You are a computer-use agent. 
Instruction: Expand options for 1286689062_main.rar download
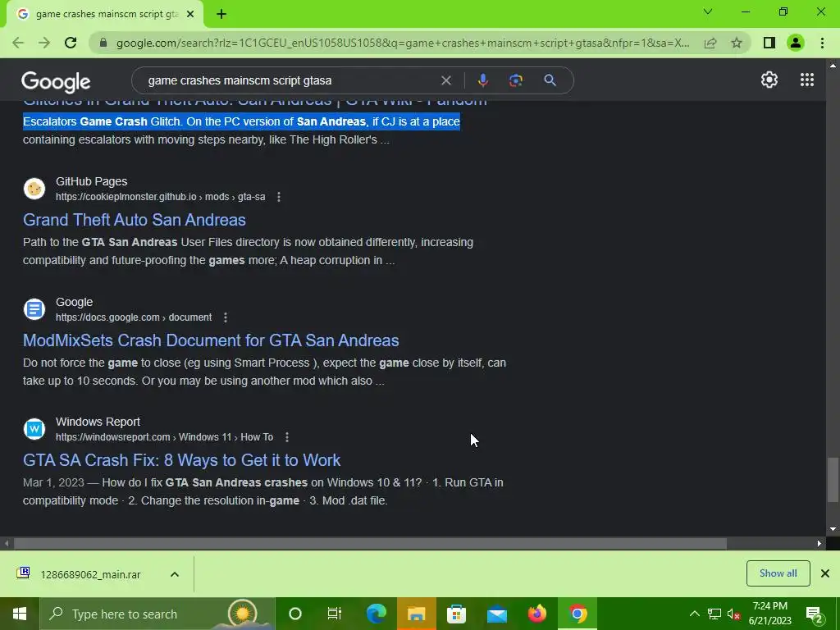tap(175, 574)
